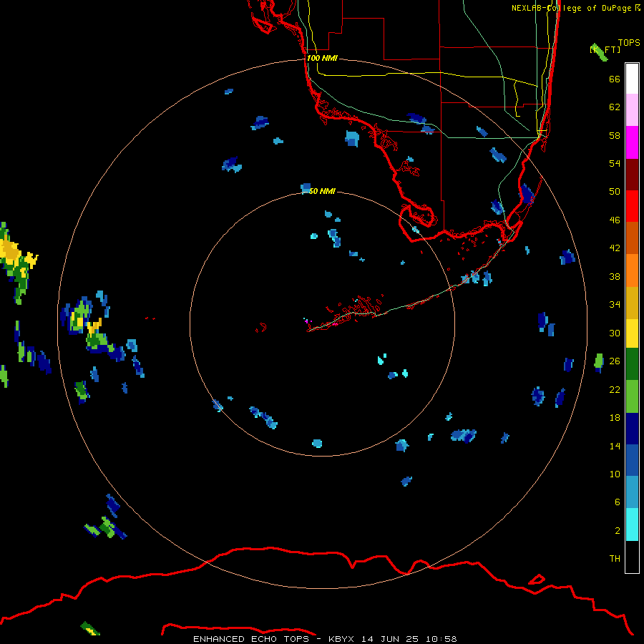Click the bright yellow legend swatch
The height and width of the screenshot is (644, 644).
tap(632, 333)
